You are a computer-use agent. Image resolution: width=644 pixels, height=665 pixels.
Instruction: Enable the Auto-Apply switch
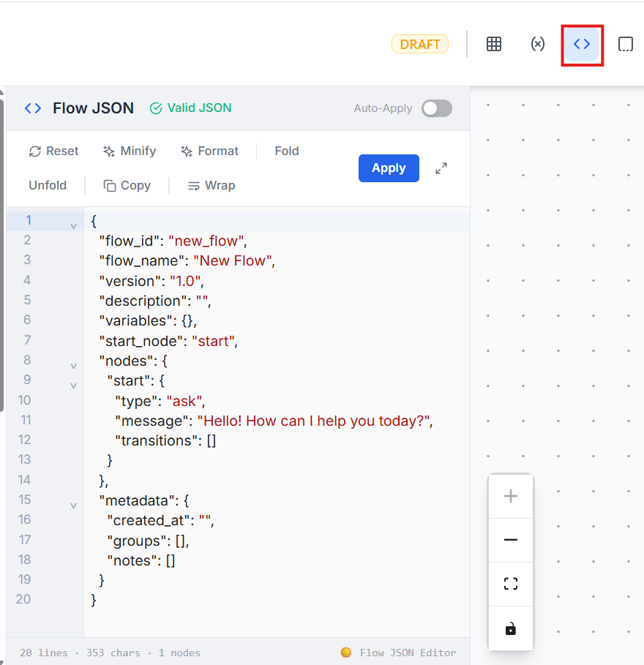click(437, 108)
